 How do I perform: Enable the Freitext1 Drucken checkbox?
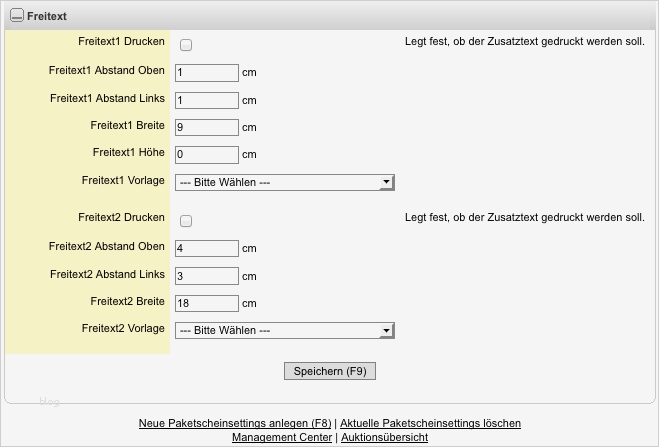tap(186, 45)
